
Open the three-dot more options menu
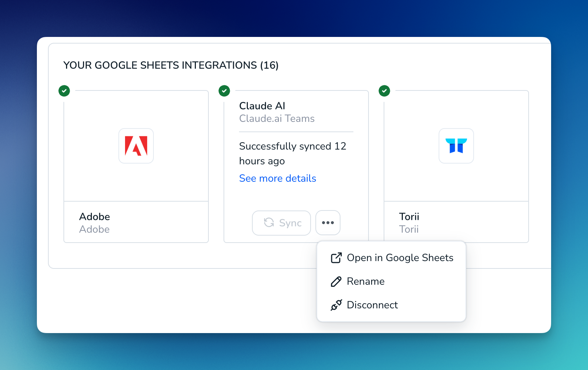tap(328, 223)
